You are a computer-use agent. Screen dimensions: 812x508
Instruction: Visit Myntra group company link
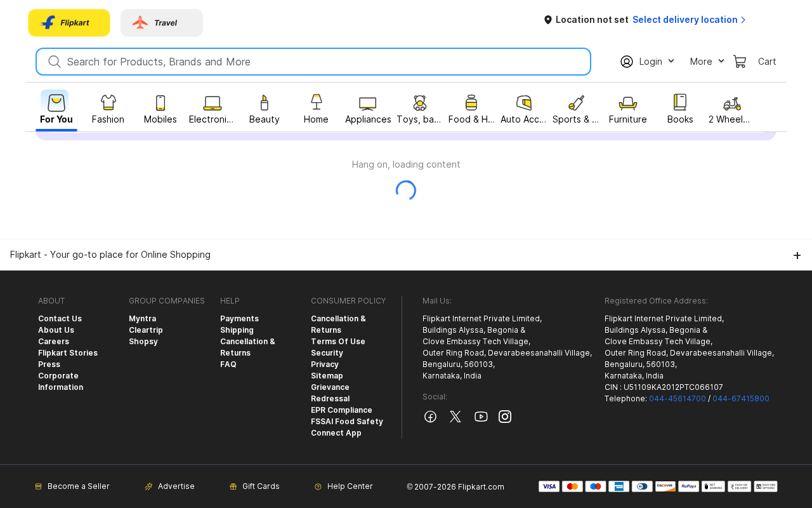[142, 319]
